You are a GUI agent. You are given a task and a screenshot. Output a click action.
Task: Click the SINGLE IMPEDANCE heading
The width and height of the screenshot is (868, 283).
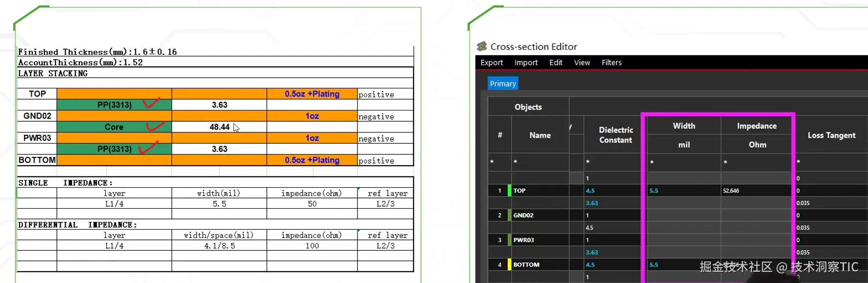[x=66, y=183]
